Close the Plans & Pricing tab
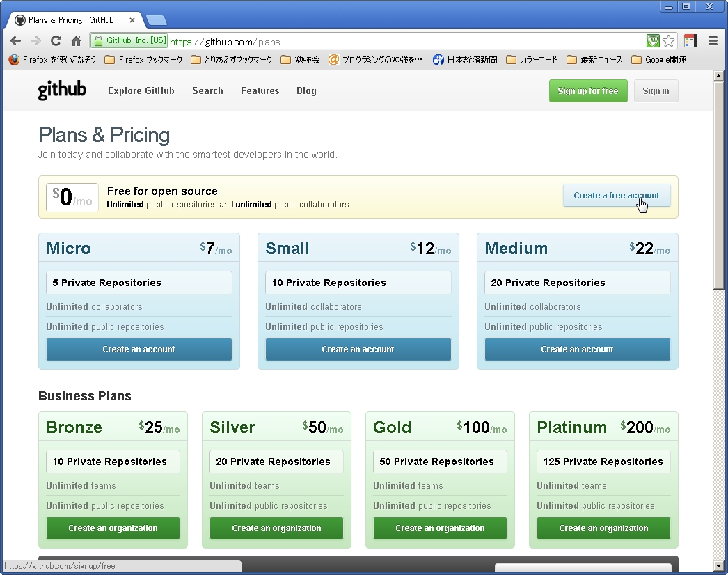728x575 pixels. tap(132, 20)
